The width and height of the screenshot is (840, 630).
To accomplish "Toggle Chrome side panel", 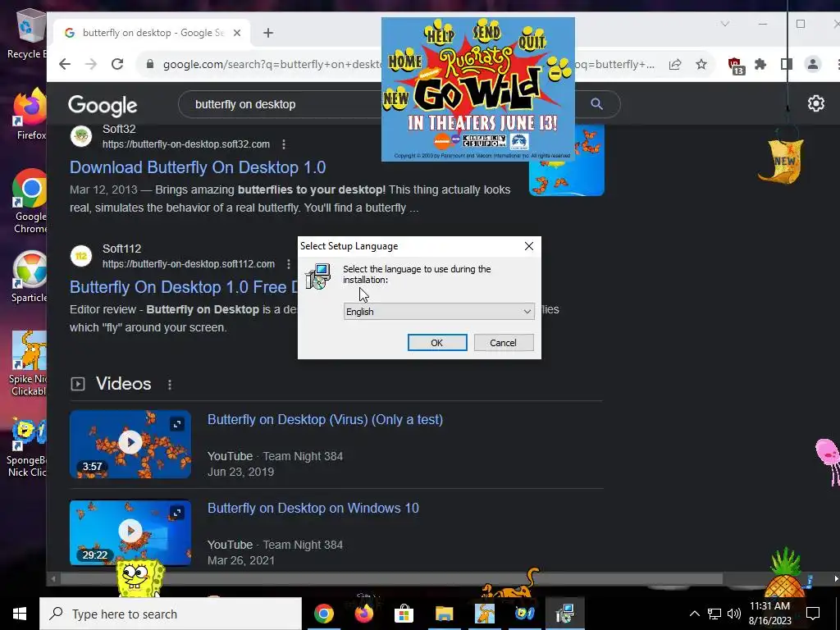I will click(x=787, y=64).
